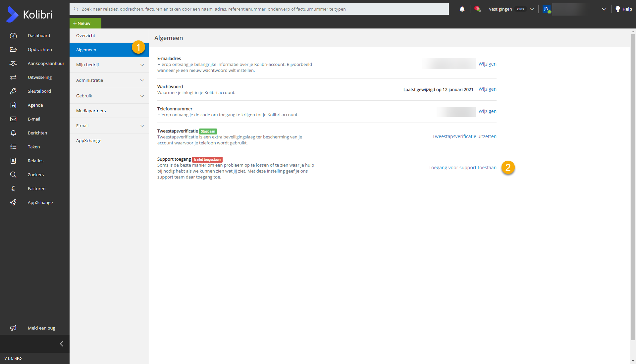636x364 pixels.
Task: Click the 'Staat aan' status badge
Action: (208, 131)
